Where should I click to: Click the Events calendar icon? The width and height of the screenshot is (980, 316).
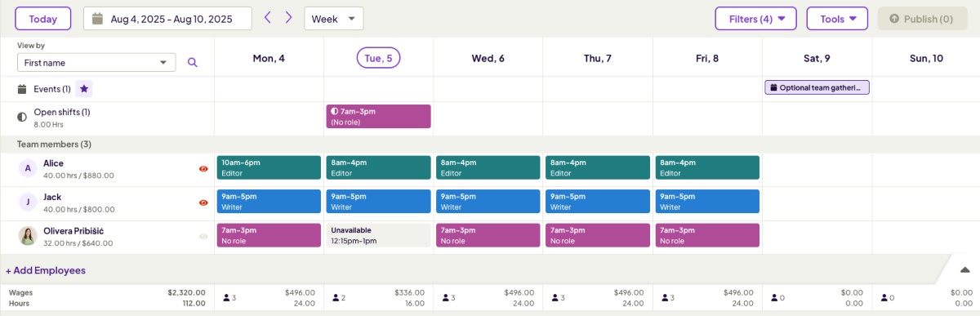coord(22,89)
